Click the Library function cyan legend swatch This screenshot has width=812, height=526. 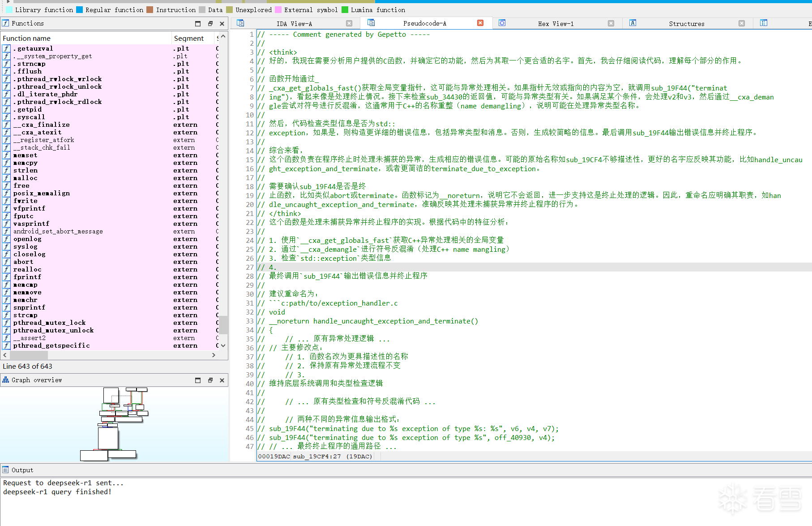coord(9,9)
